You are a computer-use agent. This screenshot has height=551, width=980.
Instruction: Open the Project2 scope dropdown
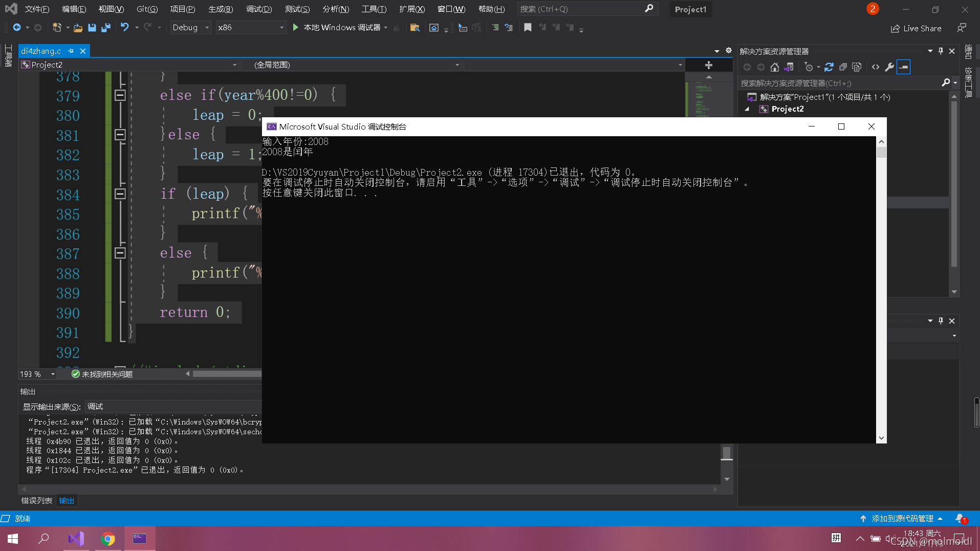(x=129, y=65)
